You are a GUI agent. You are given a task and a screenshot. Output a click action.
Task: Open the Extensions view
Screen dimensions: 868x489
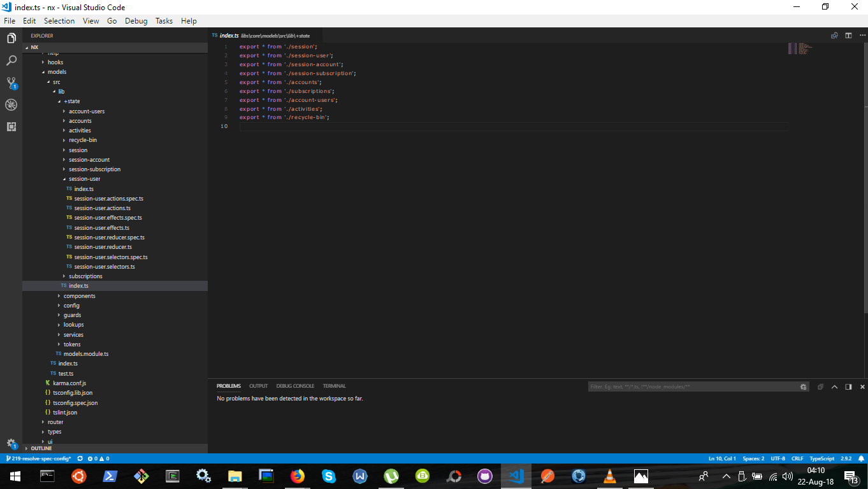click(x=11, y=127)
